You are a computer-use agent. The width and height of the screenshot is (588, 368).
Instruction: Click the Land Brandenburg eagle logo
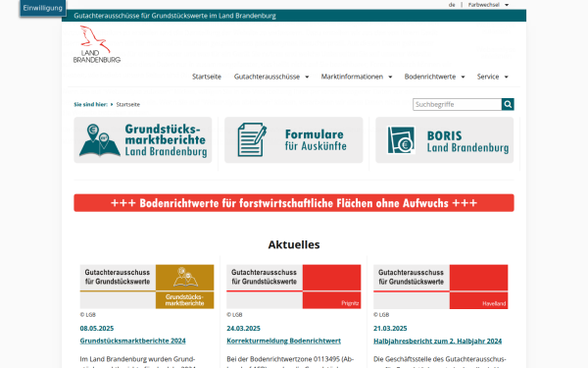pos(97,44)
